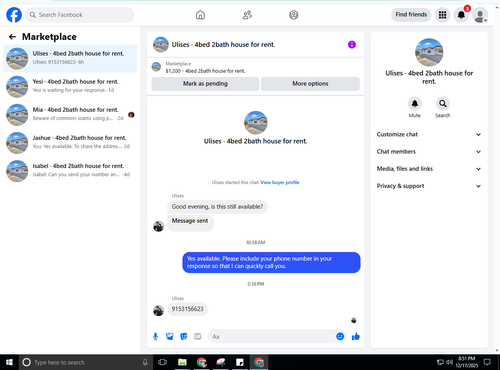Click the Message sent bubble
This screenshot has width=500, height=370.
point(190,222)
